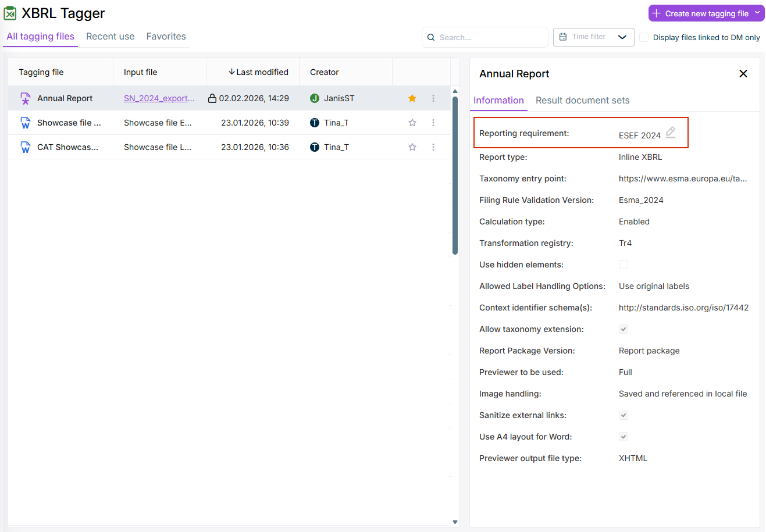Click the Word icon of CAT Showcas... row
766x532 pixels.
coord(25,147)
